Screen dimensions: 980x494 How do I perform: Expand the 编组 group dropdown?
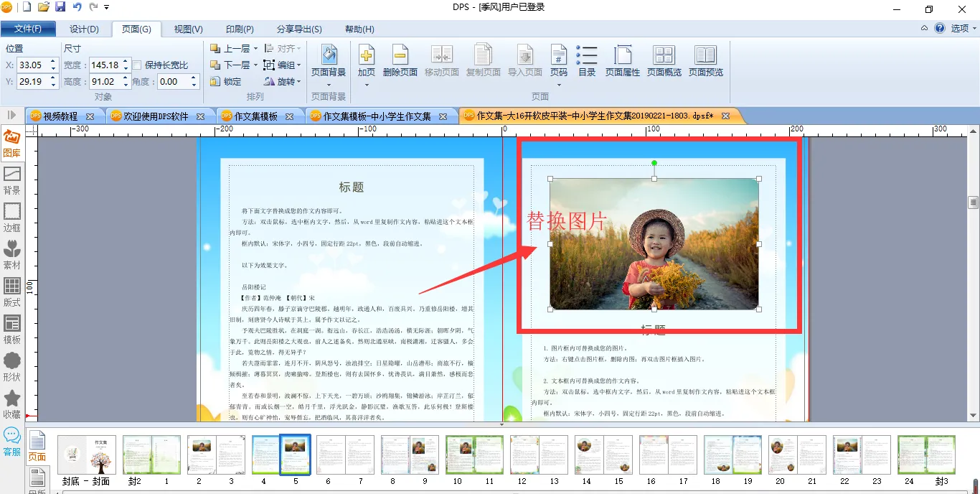(298, 65)
